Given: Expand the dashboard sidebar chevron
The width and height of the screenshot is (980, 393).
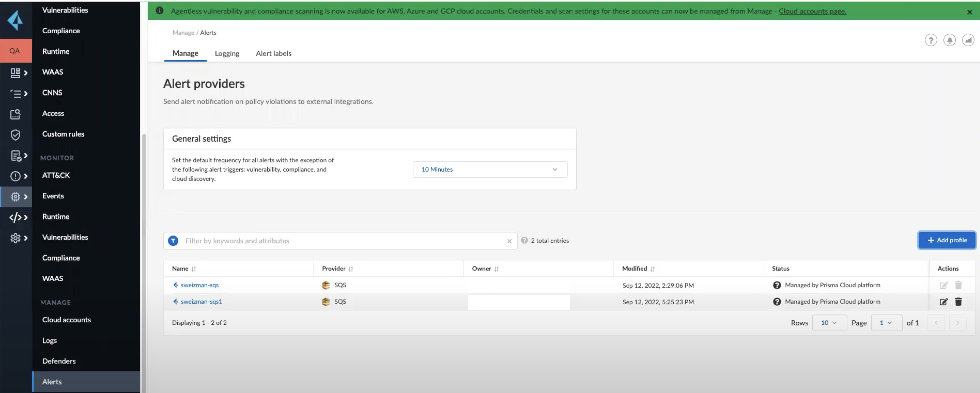Looking at the screenshot, I should pyautogui.click(x=25, y=73).
